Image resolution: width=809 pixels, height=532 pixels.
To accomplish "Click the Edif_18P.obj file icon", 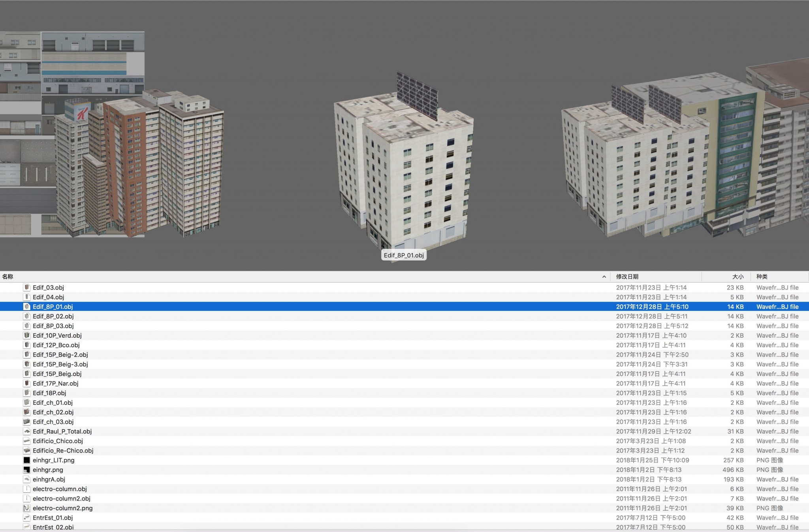I will [27, 393].
